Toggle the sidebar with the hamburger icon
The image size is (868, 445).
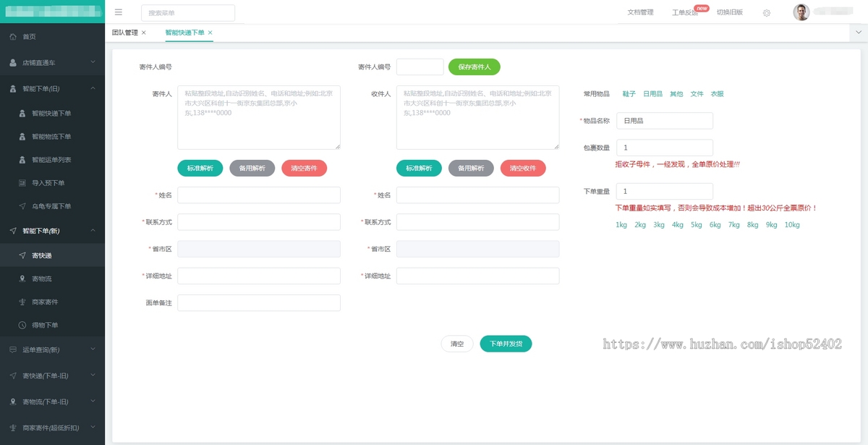(119, 12)
